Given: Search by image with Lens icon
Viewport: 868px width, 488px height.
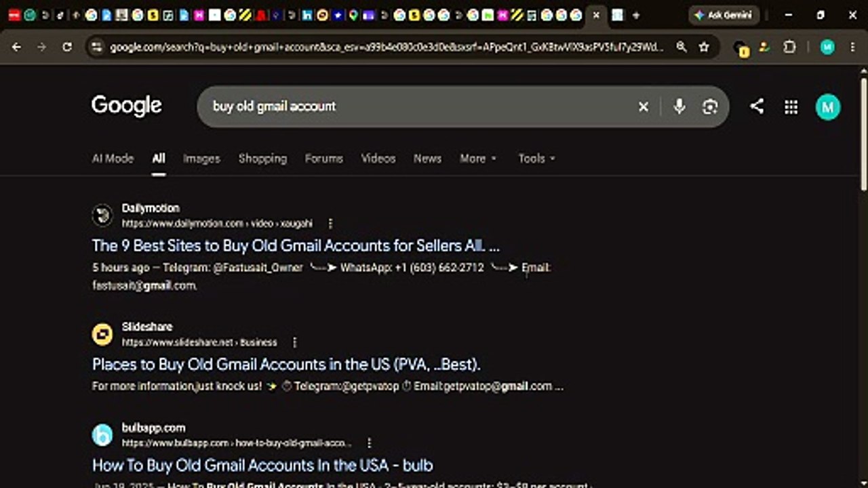Looking at the screenshot, I should point(710,106).
